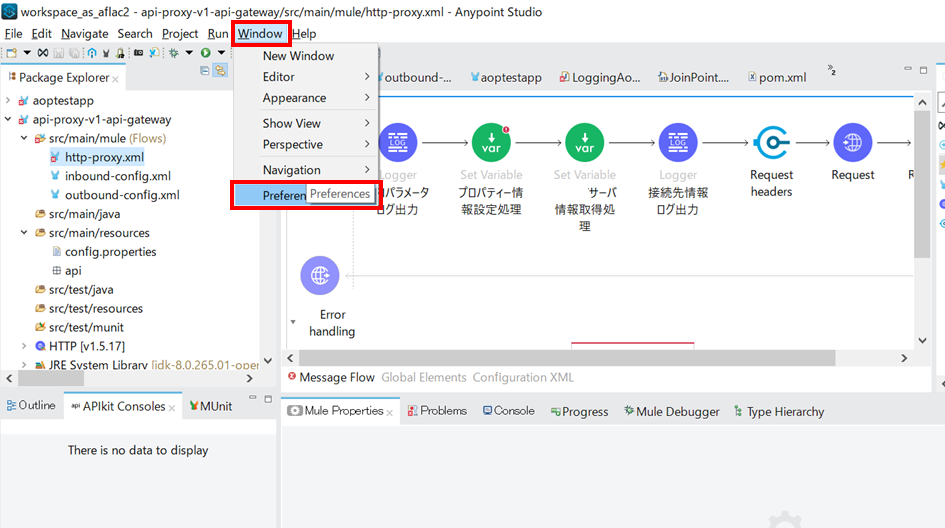The width and height of the screenshot is (945, 528).
Task: Click the Error handling globe icon
Action: 320,276
